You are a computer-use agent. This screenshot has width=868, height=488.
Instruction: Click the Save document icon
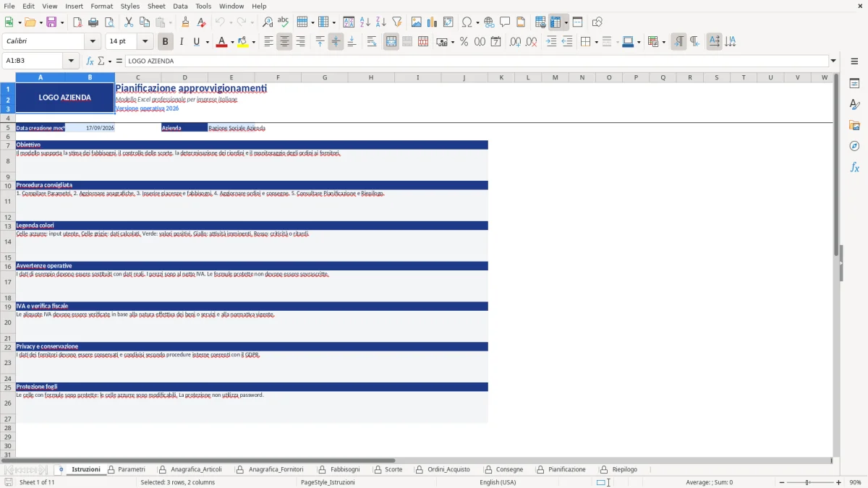[x=51, y=22]
